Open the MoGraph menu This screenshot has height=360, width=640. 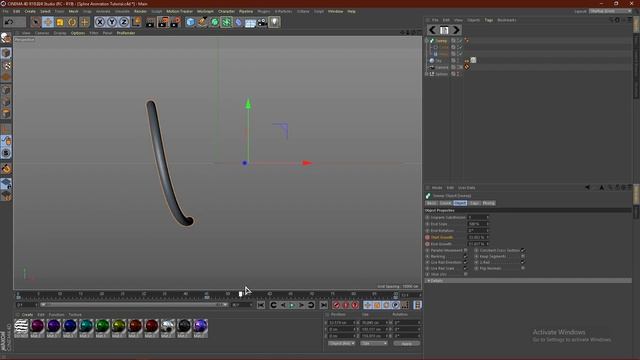click(x=205, y=11)
